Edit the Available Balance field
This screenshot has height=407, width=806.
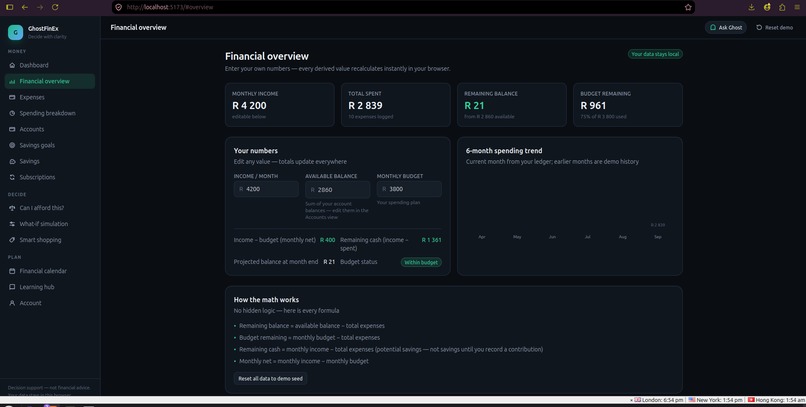[338, 190]
